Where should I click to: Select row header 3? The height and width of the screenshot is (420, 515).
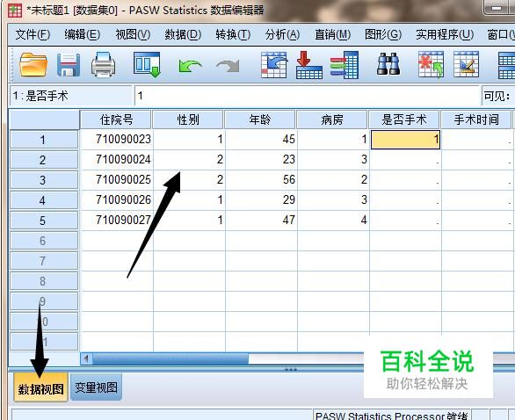coord(44,180)
